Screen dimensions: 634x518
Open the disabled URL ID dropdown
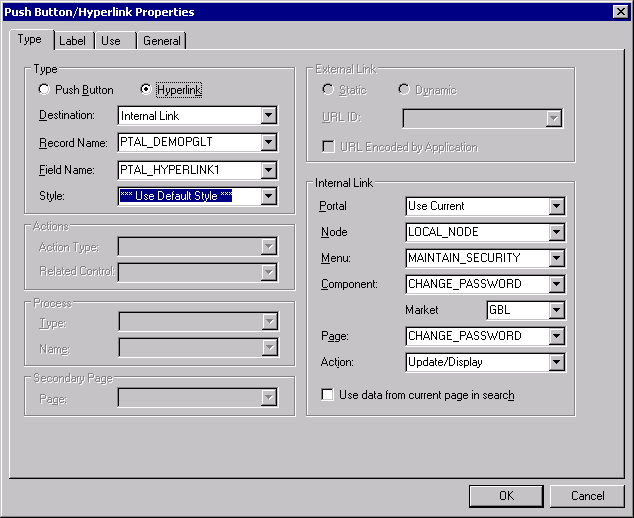(554, 118)
